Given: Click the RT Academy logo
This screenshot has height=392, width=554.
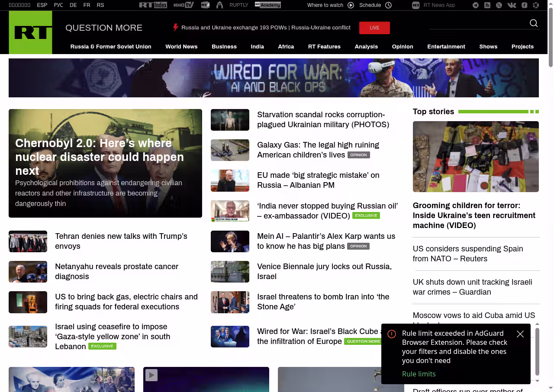Looking at the screenshot, I should [x=267, y=5].
